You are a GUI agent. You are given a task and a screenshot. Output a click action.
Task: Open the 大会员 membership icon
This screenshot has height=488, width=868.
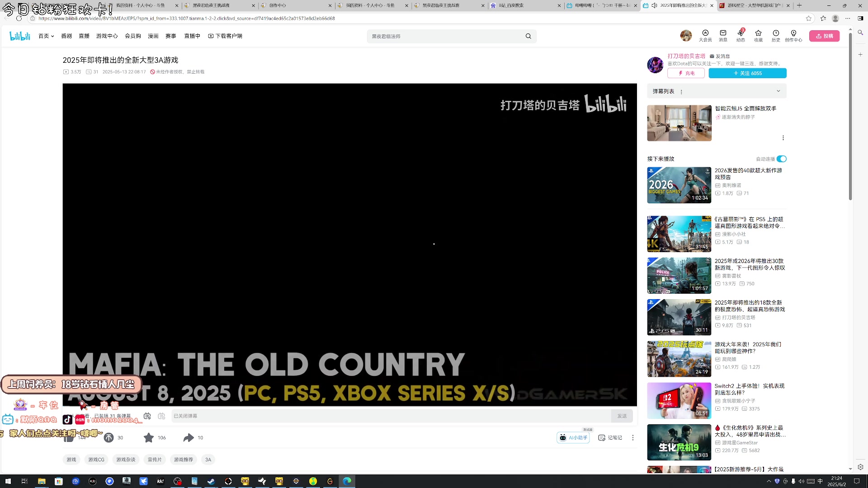tap(705, 36)
